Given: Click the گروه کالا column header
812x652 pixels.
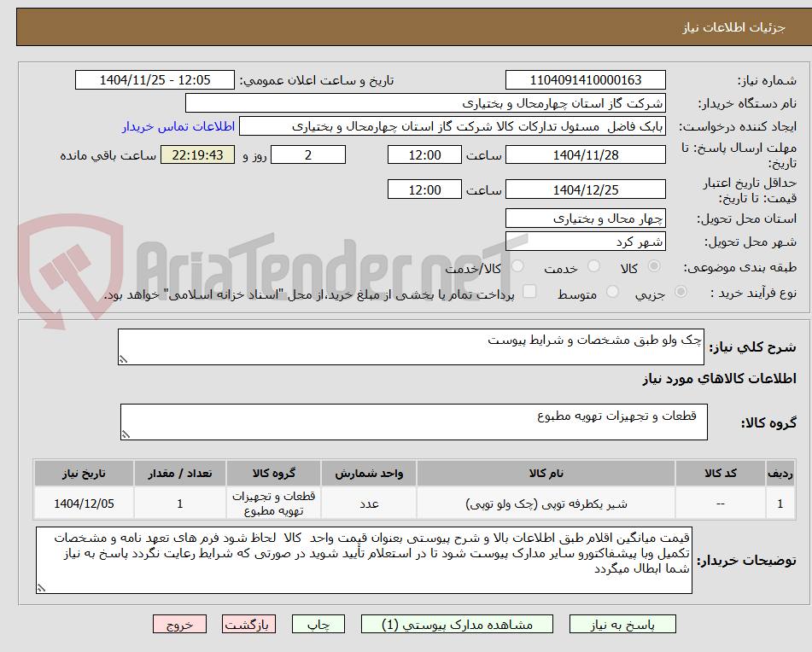Looking at the screenshot, I should (273, 474).
